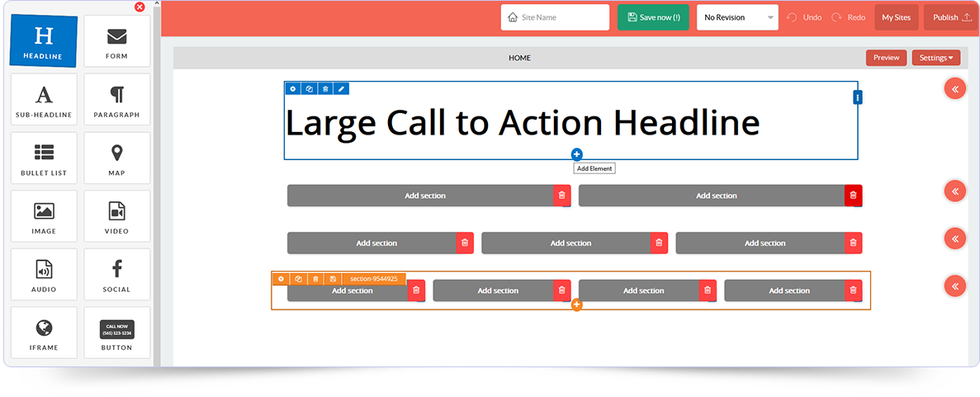Pick the Video element tile
980x397 pixels.
116,217
